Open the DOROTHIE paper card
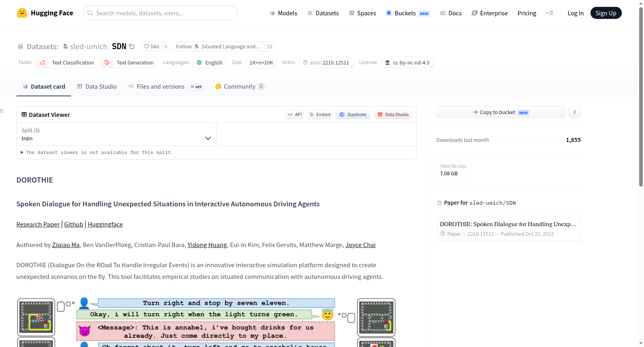Viewport: 644px width, 347px height. coord(508,229)
